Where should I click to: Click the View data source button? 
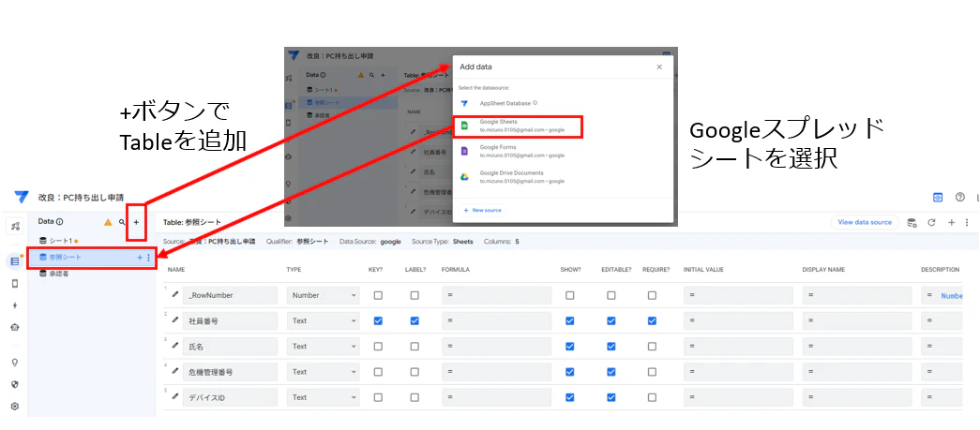click(865, 222)
